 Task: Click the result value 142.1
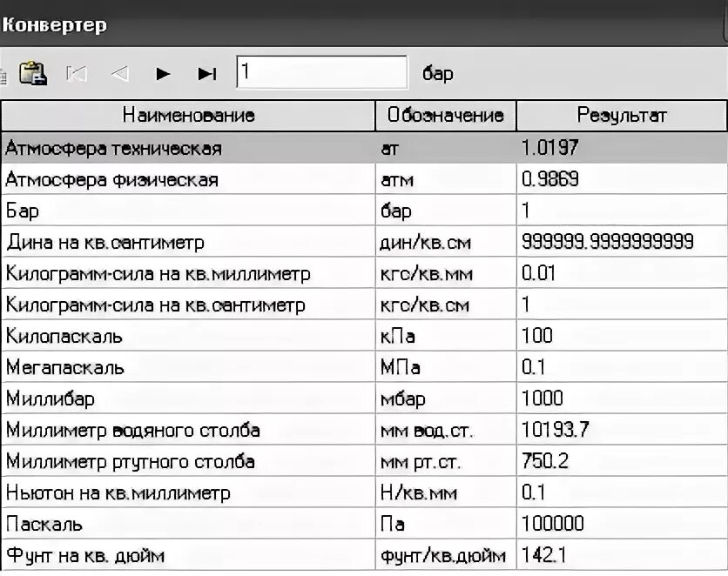point(543,554)
